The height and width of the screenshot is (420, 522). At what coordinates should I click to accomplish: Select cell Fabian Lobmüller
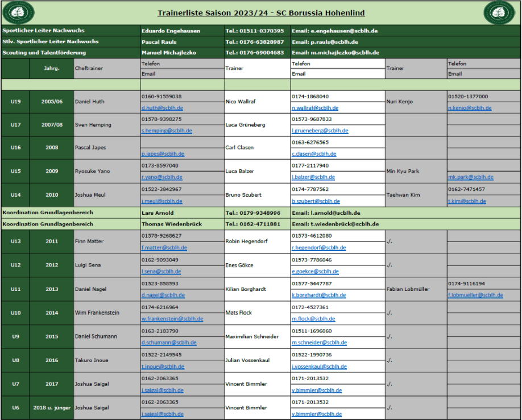416,289
